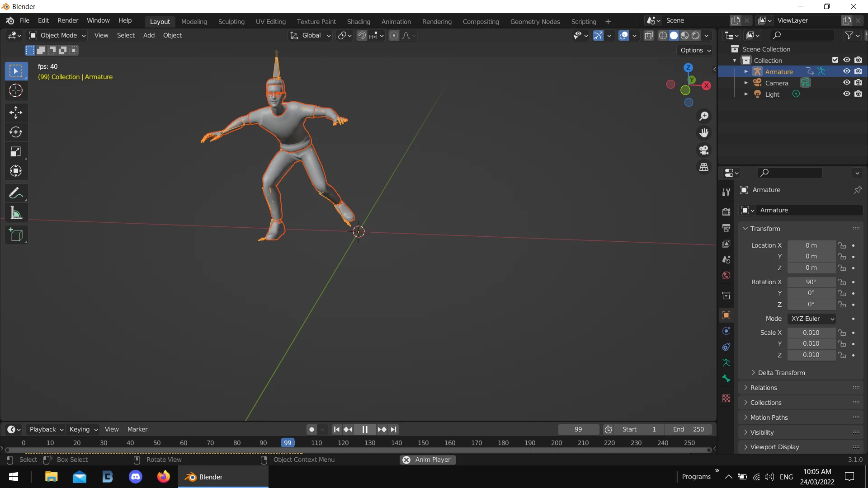
Task: Activate the Add Cube tool
Action: click(x=16, y=235)
